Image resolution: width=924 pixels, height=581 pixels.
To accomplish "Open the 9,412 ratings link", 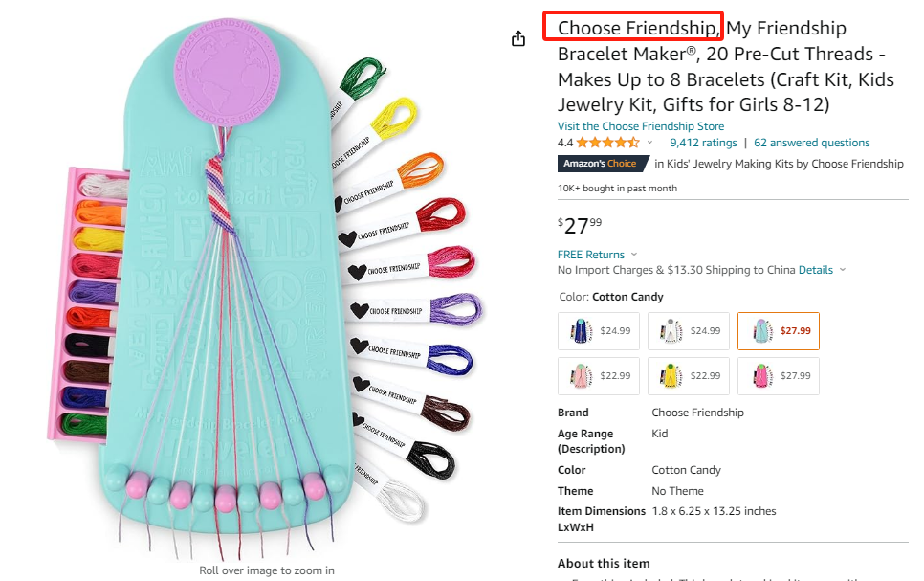I will tap(703, 143).
